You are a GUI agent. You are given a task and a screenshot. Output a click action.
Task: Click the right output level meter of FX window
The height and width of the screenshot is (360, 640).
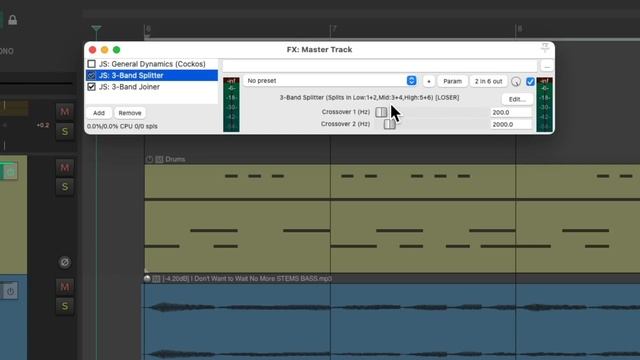click(x=544, y=104)
